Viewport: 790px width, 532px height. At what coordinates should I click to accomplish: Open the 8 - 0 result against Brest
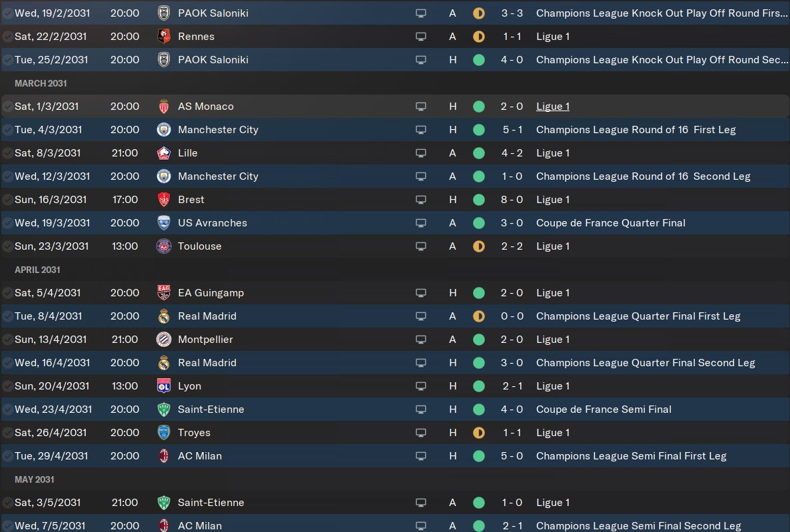tap(512, 200)
